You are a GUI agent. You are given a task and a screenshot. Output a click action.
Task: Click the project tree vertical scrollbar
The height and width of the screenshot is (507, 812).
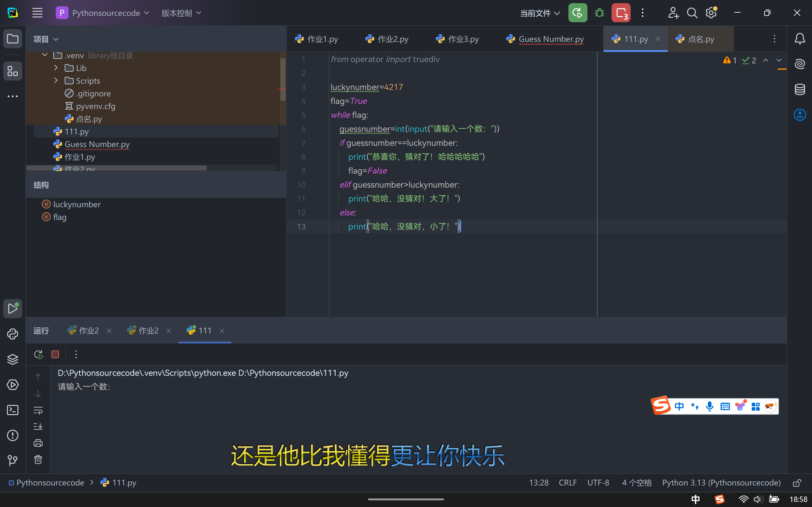(x=283, y=80)
